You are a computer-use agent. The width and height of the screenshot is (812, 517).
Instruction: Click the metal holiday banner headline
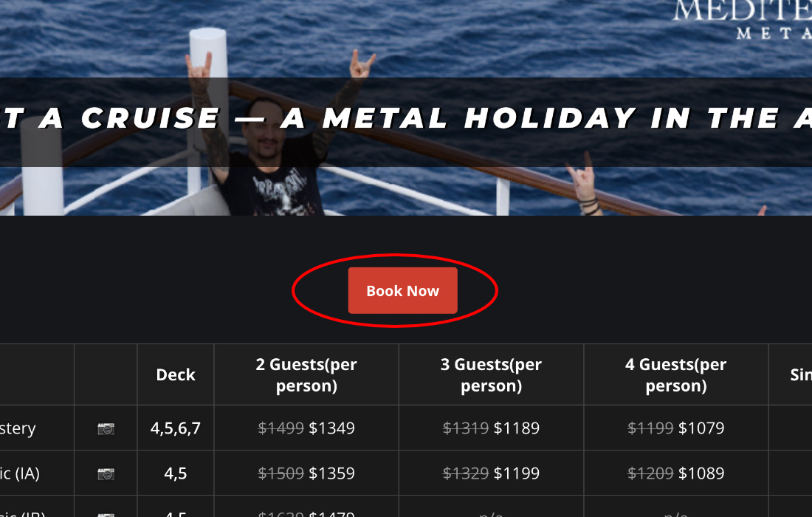coord(406,118)
